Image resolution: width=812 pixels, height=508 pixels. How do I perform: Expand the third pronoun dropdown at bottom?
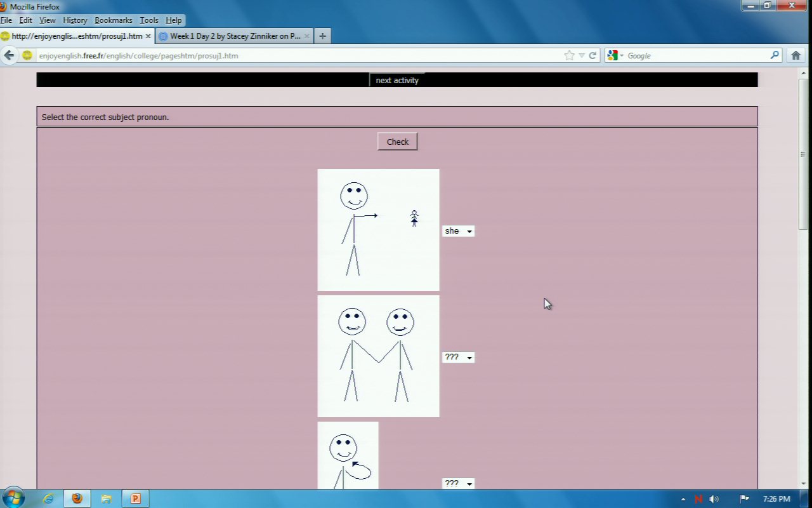point(458,483)
